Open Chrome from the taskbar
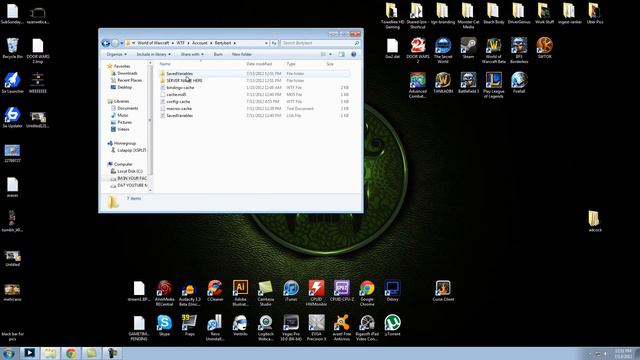Viewport: 640px width, 360px height. click(x=71, y=353)
